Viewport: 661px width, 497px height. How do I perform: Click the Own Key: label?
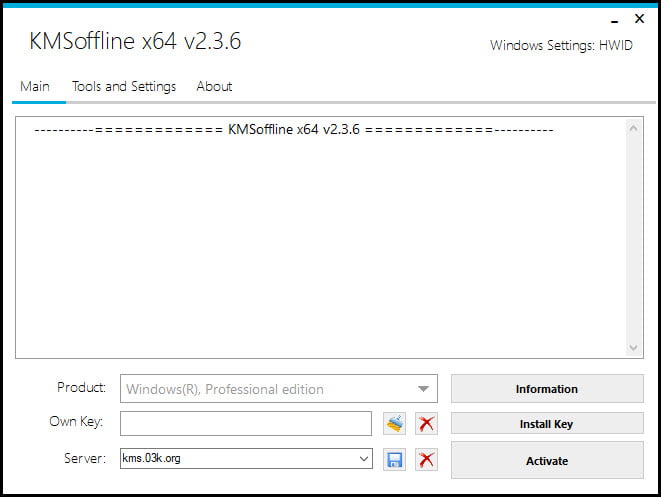point(76,422)
